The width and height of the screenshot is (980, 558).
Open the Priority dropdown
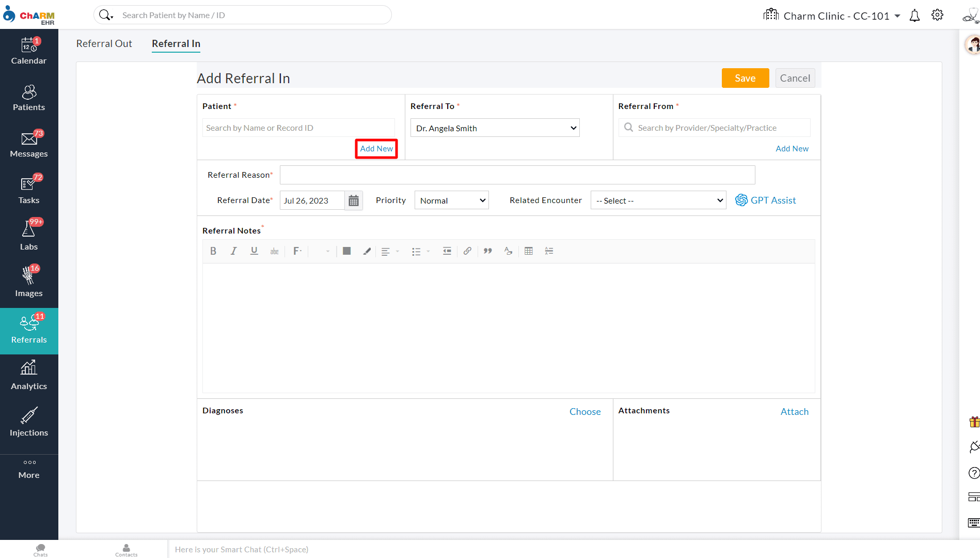(451, 200)
